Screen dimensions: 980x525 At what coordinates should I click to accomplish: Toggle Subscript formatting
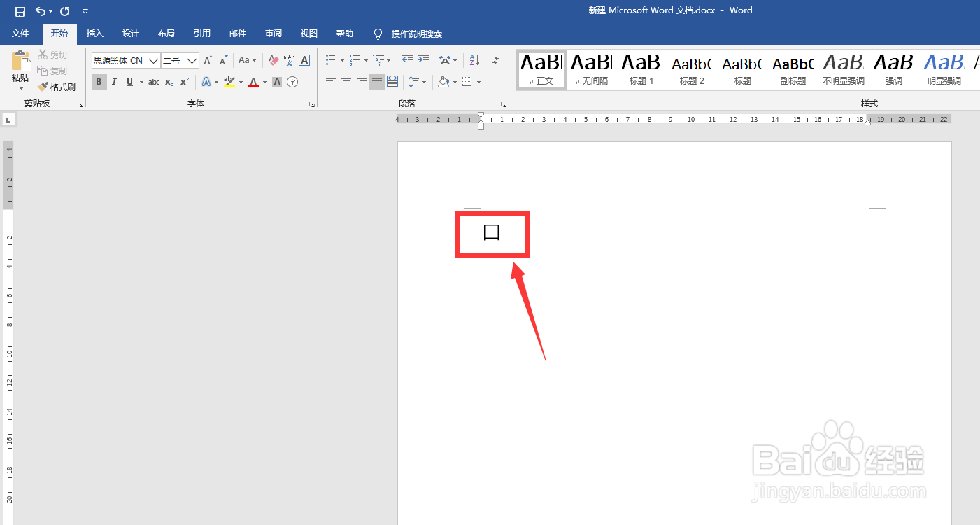(x=169, y=82)
